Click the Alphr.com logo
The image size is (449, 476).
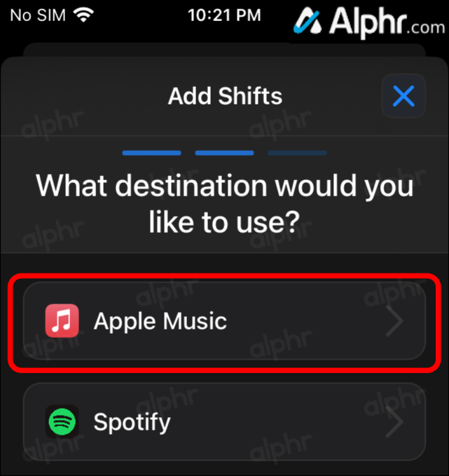(369, 22)
